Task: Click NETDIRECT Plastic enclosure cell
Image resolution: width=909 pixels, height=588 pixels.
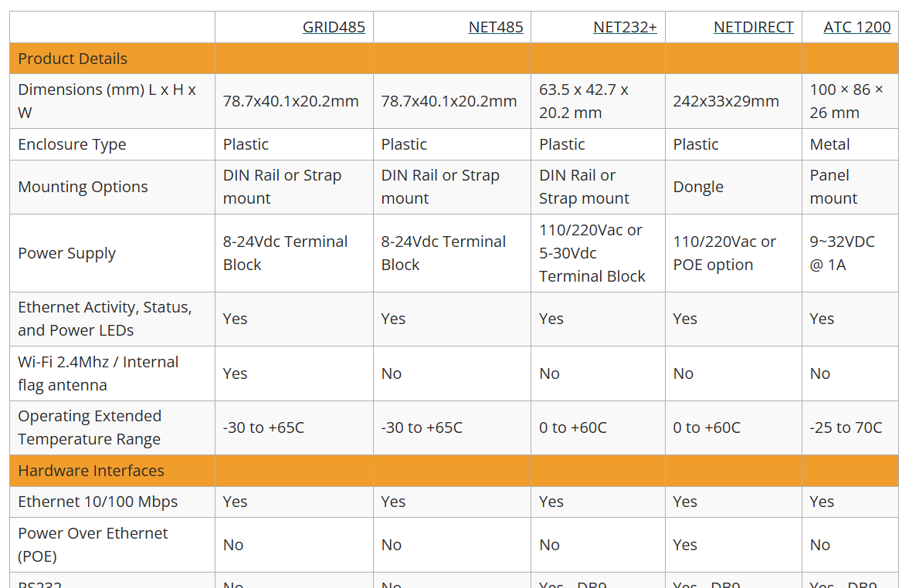Action: pos(734,144)
